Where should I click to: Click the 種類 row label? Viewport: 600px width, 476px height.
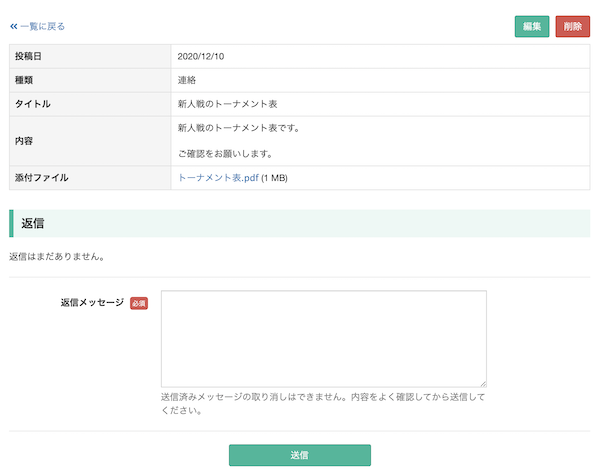click(x=24, y=80)
